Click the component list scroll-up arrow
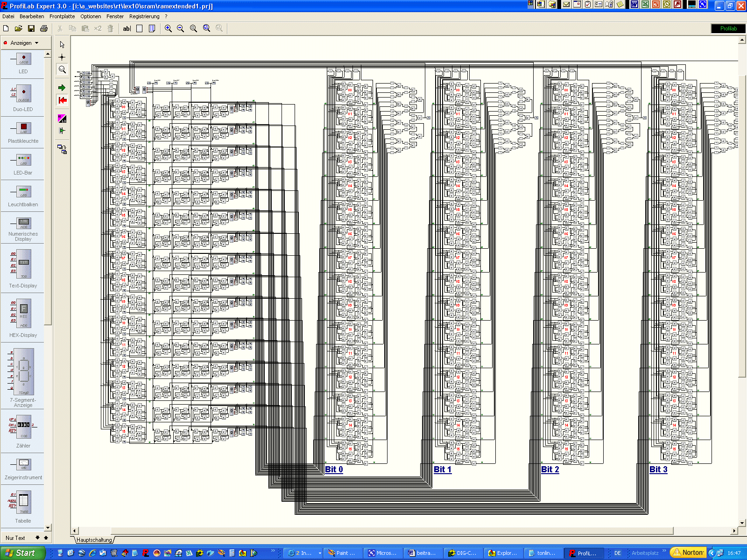The image size is (747, 560). [x=48, y=54]
